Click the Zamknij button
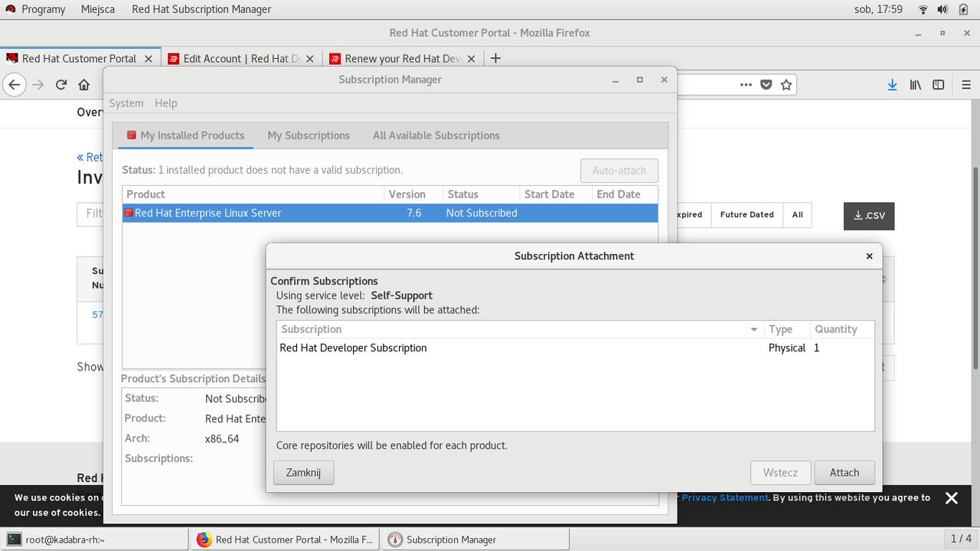 click(x=303, y=472)
